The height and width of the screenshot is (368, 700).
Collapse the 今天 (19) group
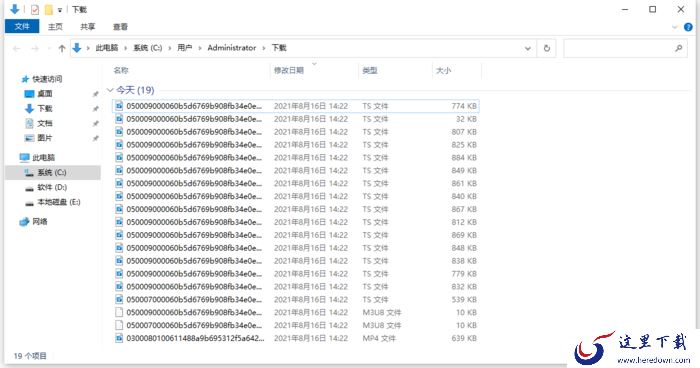[110, 90]
